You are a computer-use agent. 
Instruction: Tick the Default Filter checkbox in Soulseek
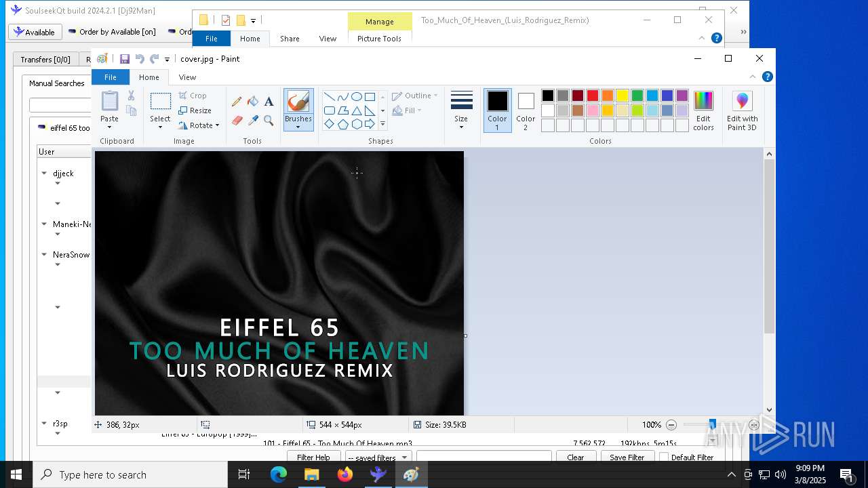coord(664,457)
